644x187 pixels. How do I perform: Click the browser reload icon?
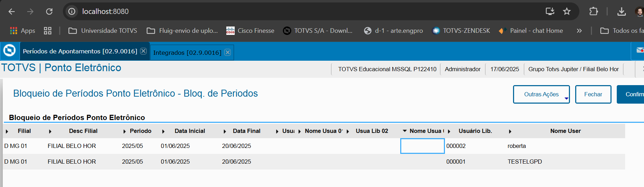(x=49, y=12)
